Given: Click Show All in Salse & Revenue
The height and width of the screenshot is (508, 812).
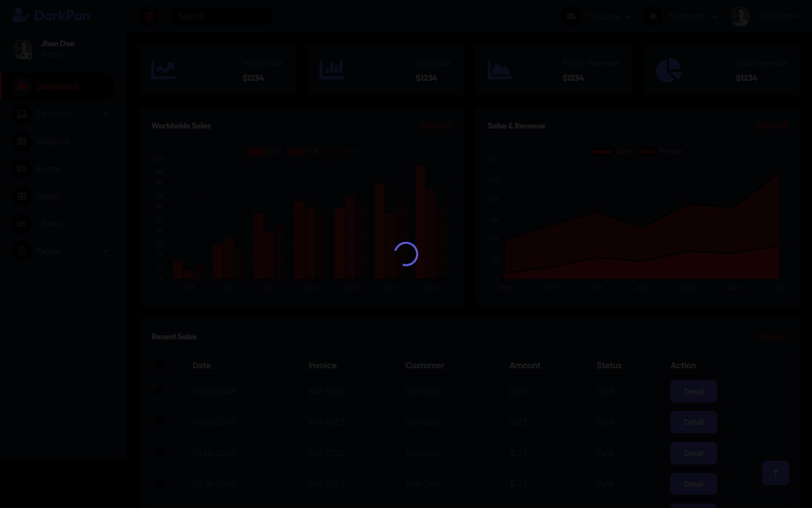Looking at the screenshot, I should pos(772,125).
